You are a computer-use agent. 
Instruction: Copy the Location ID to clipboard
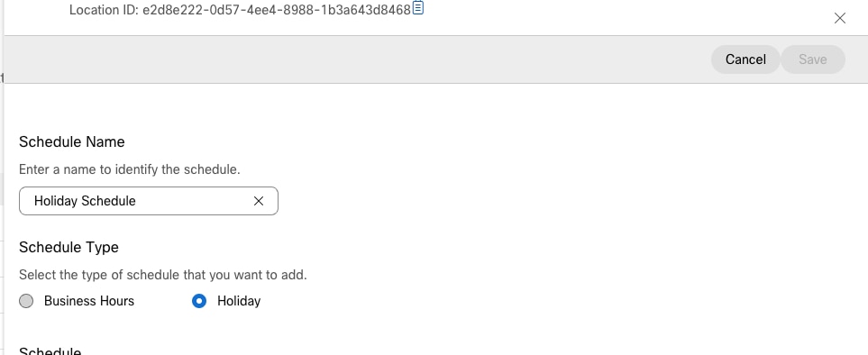418,8
